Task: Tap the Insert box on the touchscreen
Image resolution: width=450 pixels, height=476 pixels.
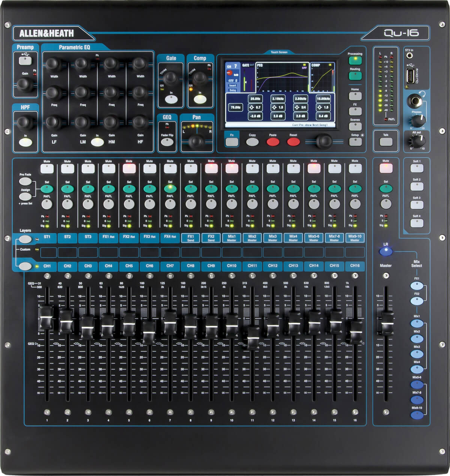Action: (232, 85)
